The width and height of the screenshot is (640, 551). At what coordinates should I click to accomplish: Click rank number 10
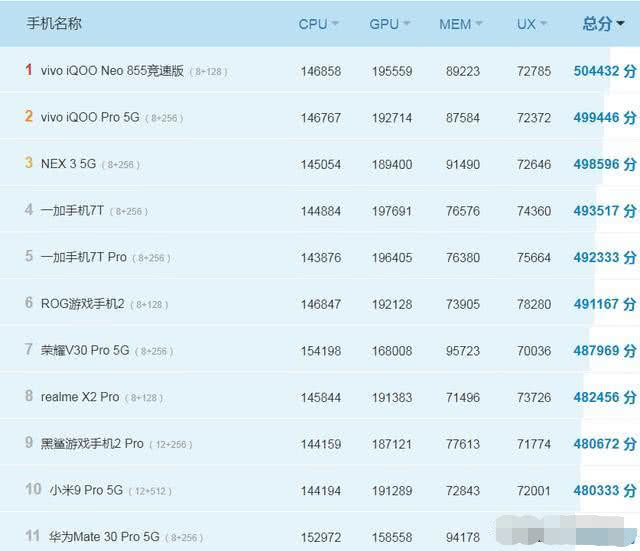click(33, 489)
